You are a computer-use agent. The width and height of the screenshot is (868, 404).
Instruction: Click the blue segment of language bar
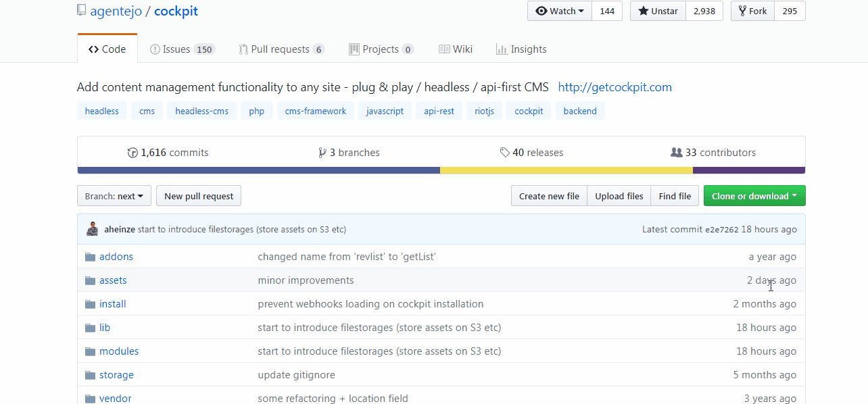click(259, 170)
